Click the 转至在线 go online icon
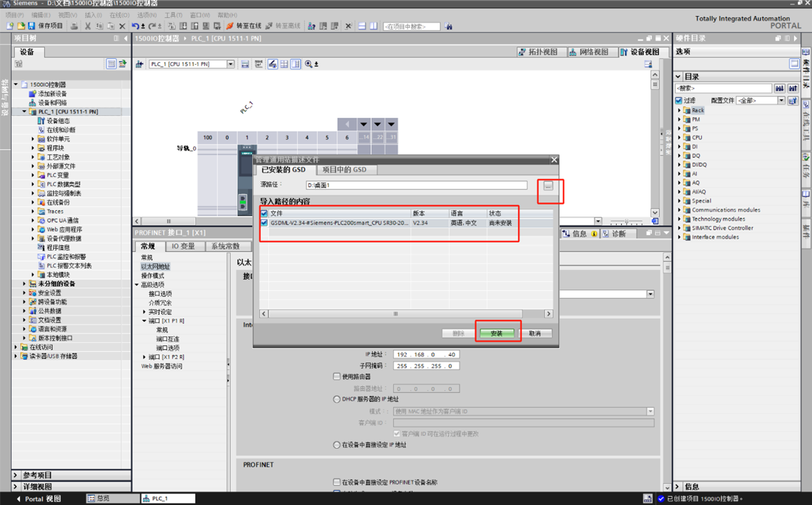The height and width of the screenshot is (505, 812). pyautogui.click(x=230, y=26)
